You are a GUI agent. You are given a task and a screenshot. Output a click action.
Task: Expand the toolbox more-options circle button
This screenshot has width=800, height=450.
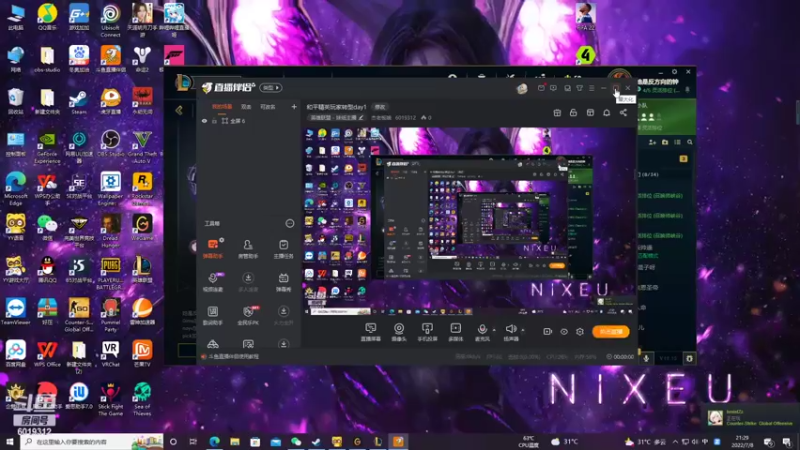click(x=290, y=223)
